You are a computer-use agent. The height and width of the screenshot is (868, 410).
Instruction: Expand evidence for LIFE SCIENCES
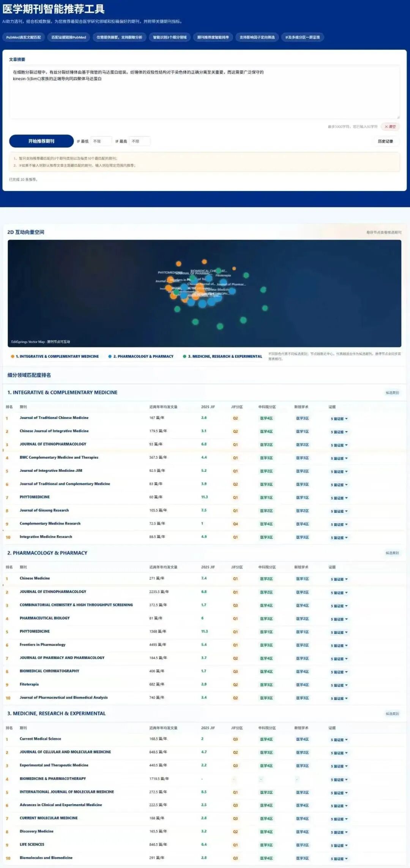[339, 846]
